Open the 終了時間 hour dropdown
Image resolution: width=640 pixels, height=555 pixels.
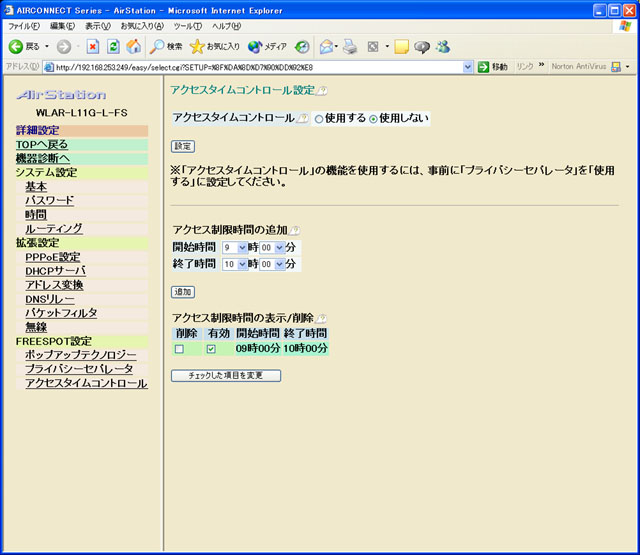pyautogui.click(x=235, y=264)
